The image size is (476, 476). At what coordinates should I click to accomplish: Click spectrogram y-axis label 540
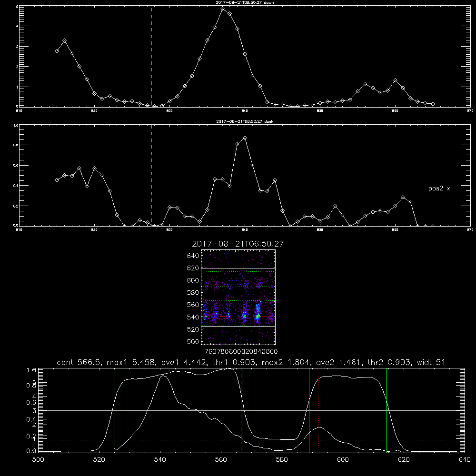(193, 317)
